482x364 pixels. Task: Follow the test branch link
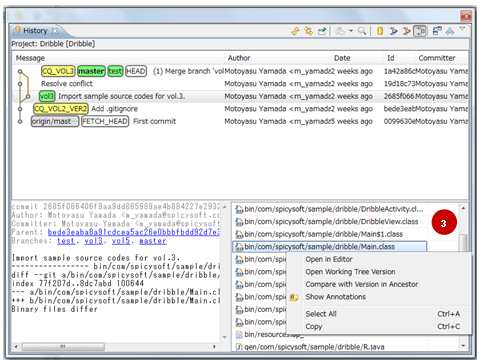(66, 241)
